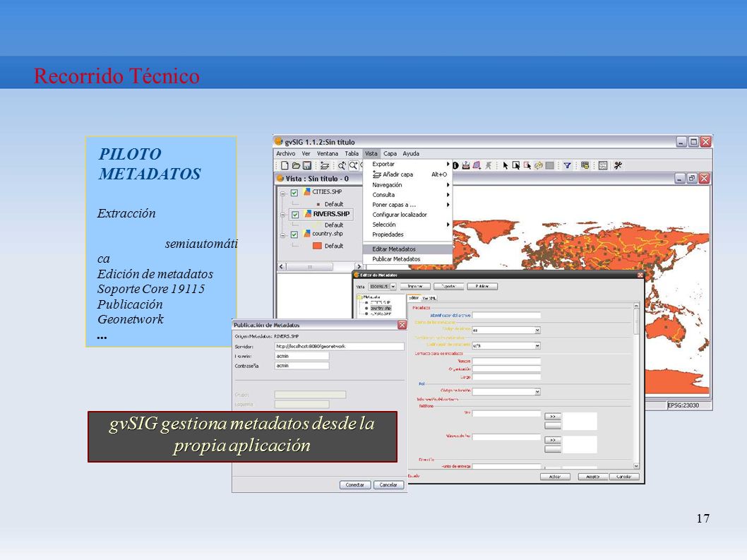
Task: Expand the Navegación submenu
Action: pyautogui.click(x=407, y=185)
